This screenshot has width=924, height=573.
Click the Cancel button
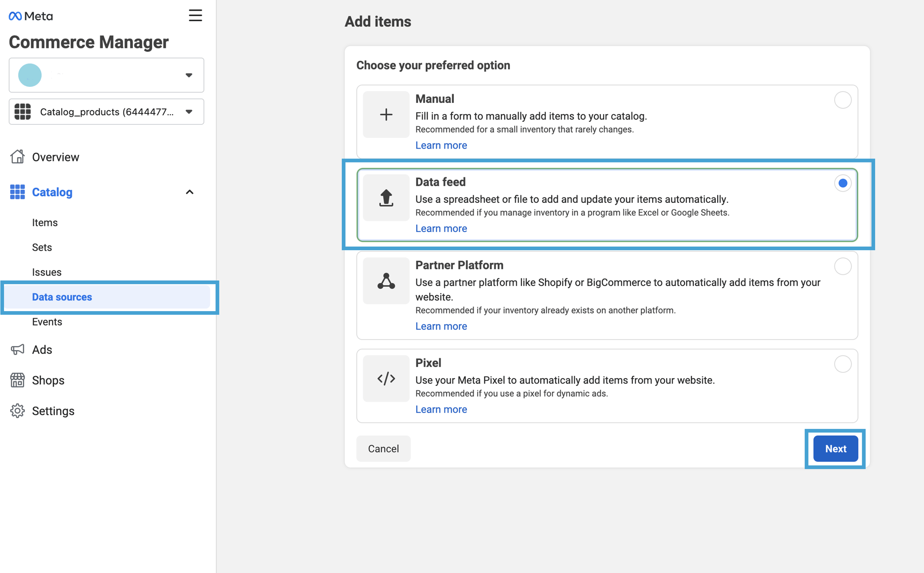click(x=383, y=449)
